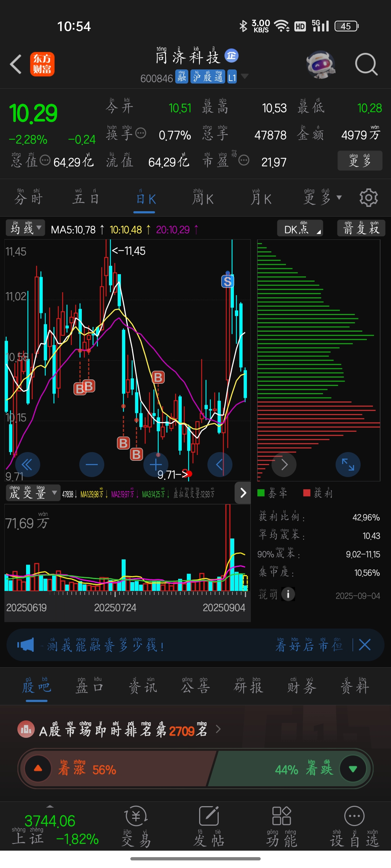391x868 pixels.
Task: Open the 均线 indicator dropdown
Action: pos(25,228)
